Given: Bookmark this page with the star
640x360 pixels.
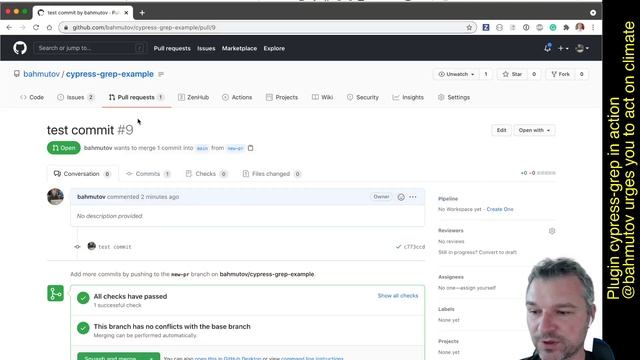Looking at the screenshot, I should pyautogui.click(x=469, y=27).
